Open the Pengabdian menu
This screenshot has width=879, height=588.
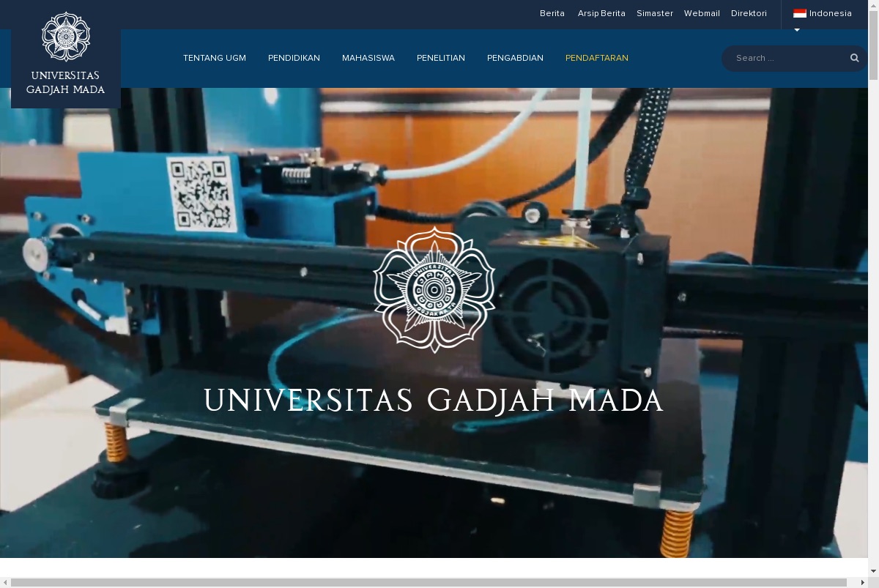(515, 58)
